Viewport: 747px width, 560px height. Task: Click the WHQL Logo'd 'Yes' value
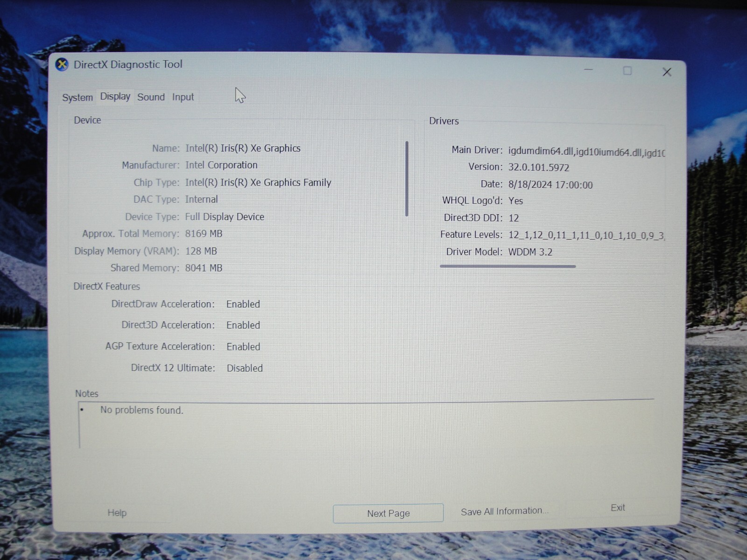click(x=515, y=201)
